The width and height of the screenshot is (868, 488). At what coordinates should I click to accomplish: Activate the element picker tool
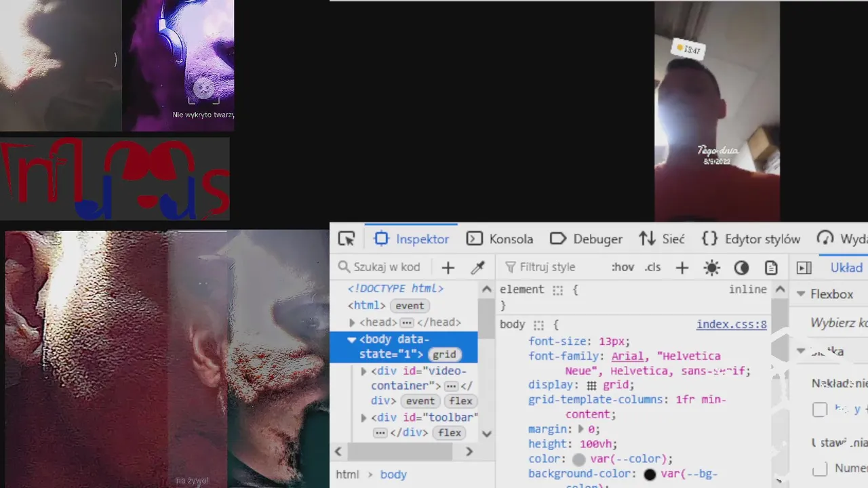tap(347, 239)
